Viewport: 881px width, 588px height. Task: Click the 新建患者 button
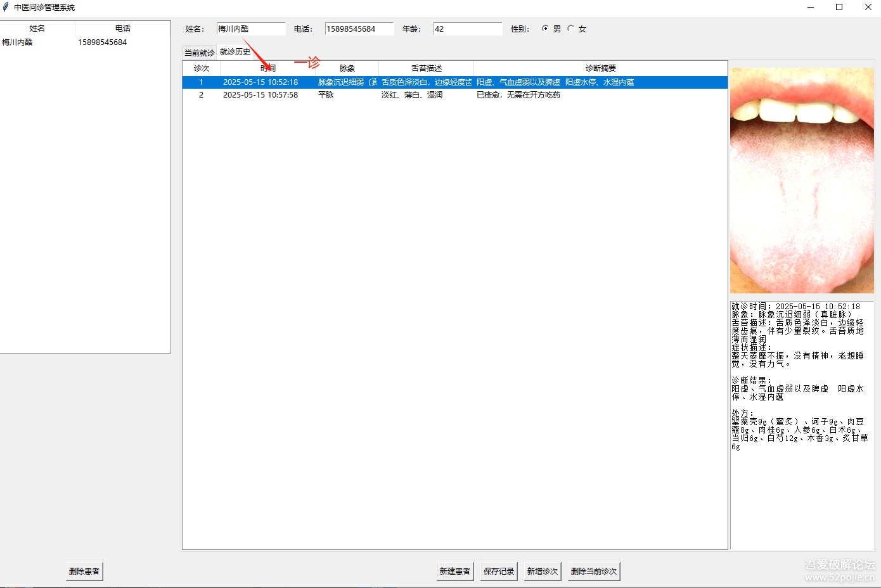(455, 571)
